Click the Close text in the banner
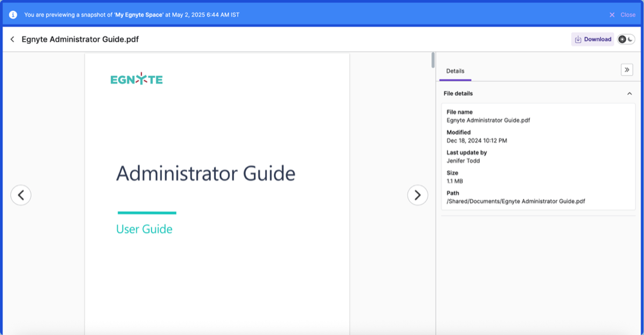The image size is (644, 335). (x=628, y=15)
